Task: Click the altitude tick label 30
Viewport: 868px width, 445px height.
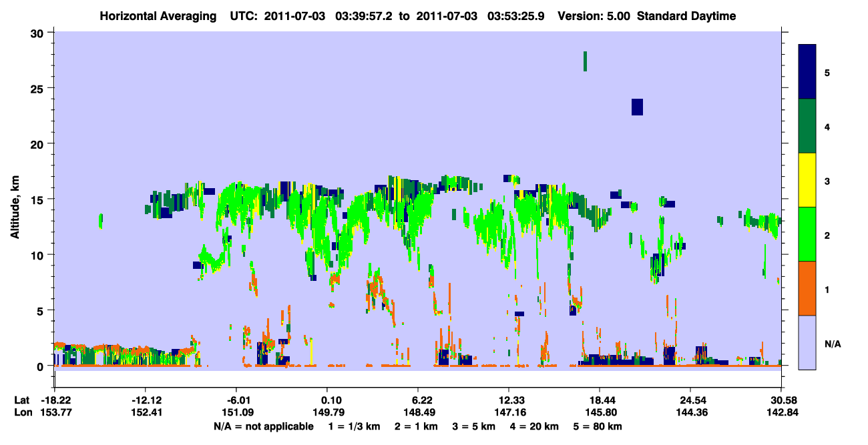Action: coord(39,33)
